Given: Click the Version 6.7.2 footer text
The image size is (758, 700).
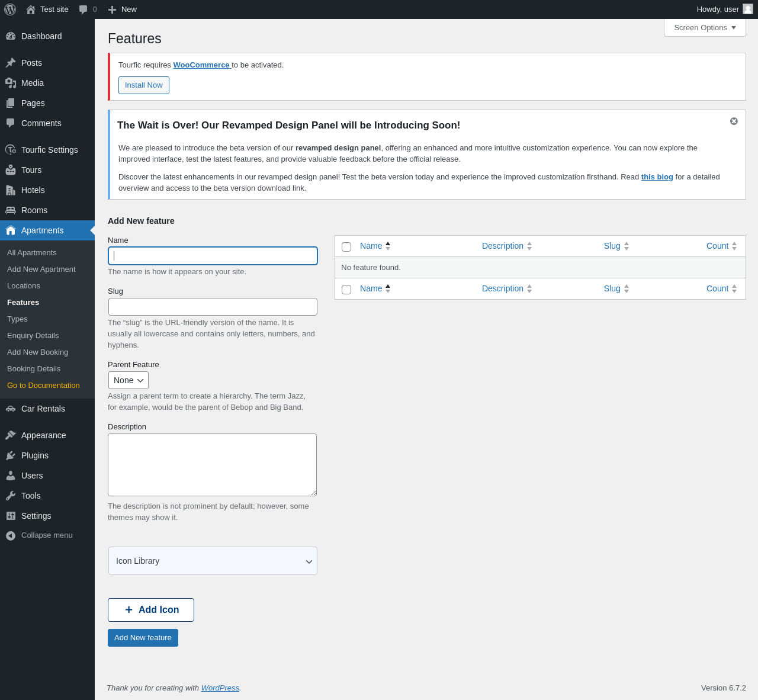Looking at the screenshot, I should tap(724, 688).
